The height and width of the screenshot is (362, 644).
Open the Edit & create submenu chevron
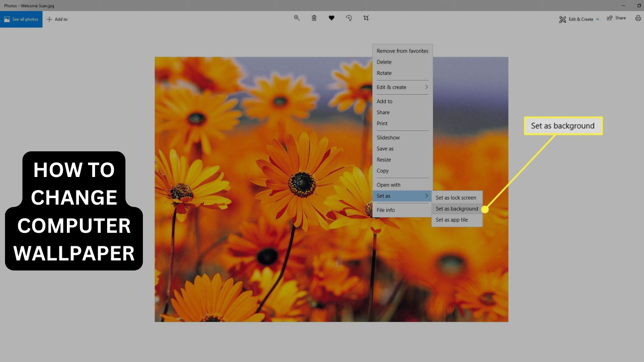(x=426, y=87)
